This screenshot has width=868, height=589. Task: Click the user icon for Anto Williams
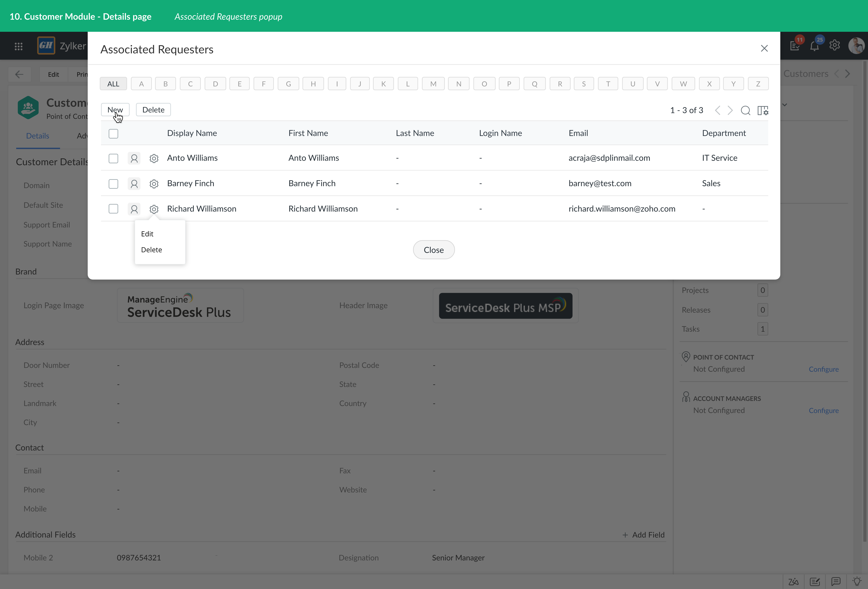[134, 158]
